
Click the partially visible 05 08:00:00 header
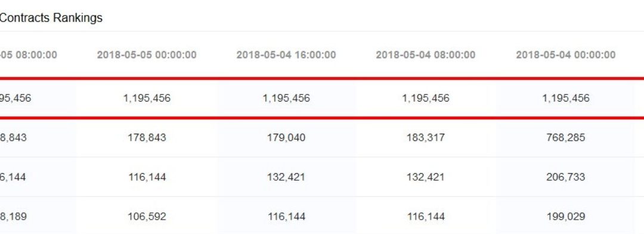coord(29,55)
